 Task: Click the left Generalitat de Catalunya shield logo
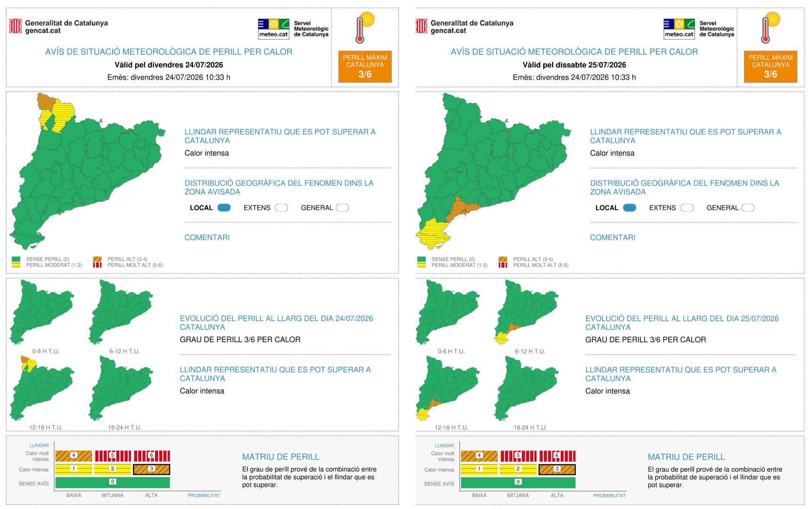click(x=16, y=26)
